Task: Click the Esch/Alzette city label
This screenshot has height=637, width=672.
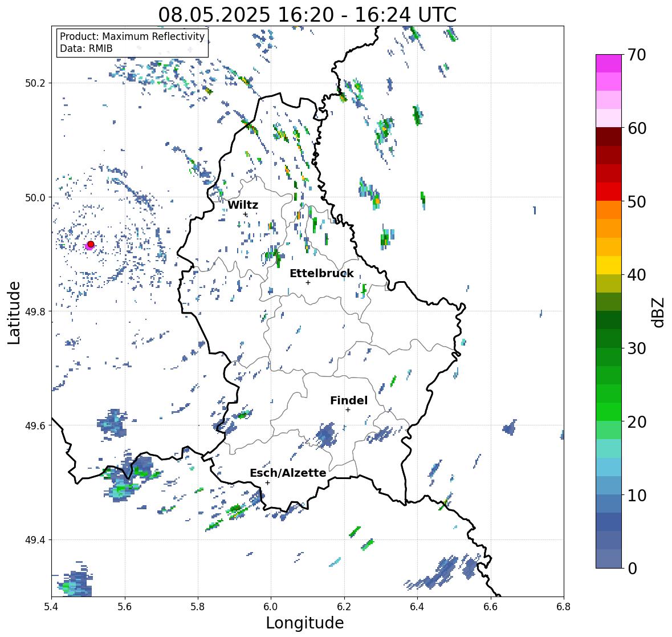Action: coord(288,473)
